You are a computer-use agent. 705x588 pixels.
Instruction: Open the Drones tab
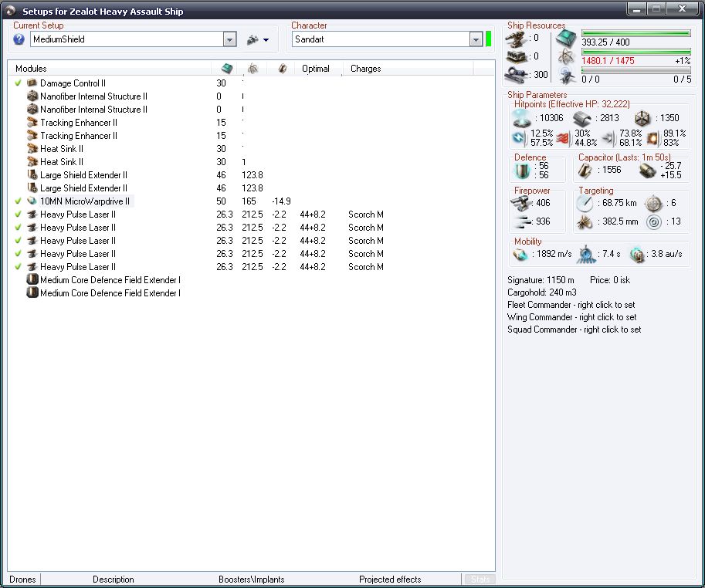click(x=22, y=579)
